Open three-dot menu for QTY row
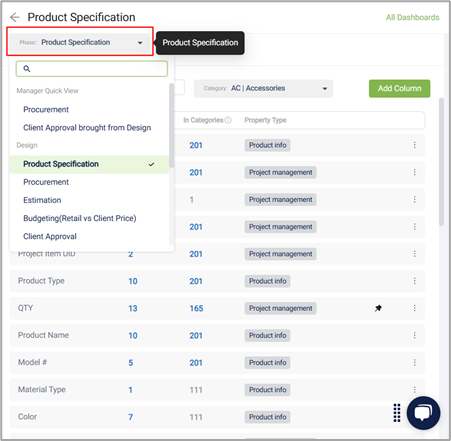This screenshot has width=451, height=441. click(414, 308)
